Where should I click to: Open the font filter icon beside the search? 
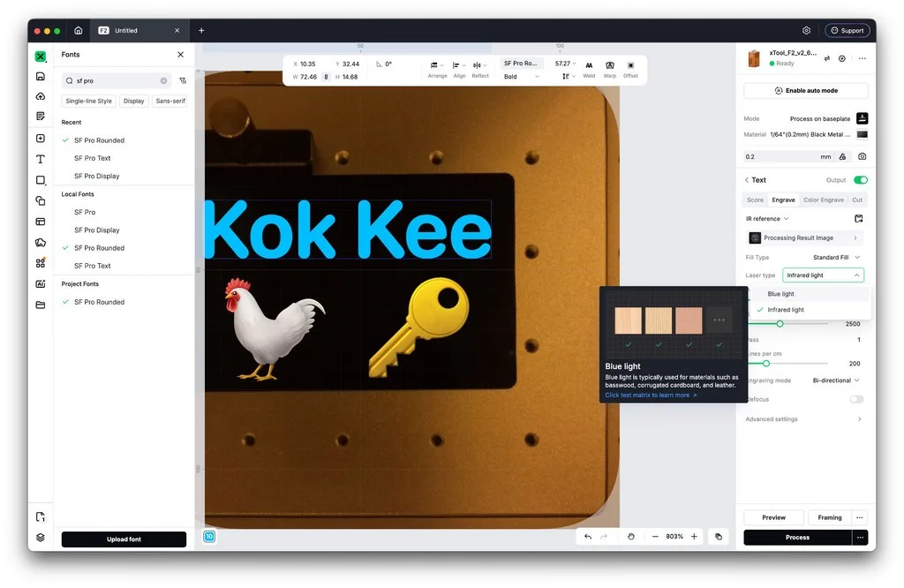tap(183, 80)
